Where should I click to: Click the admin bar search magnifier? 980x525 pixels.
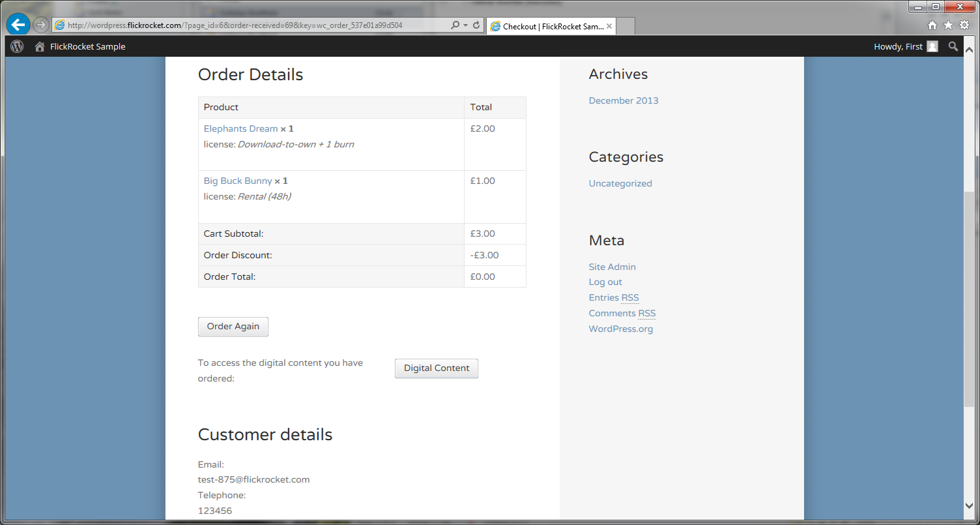[x=953, y=46]
